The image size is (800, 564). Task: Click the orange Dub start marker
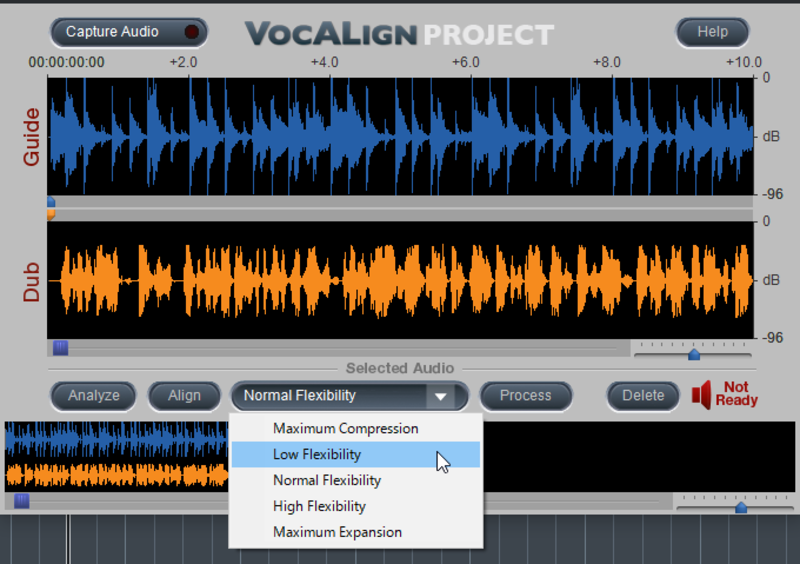51,214
